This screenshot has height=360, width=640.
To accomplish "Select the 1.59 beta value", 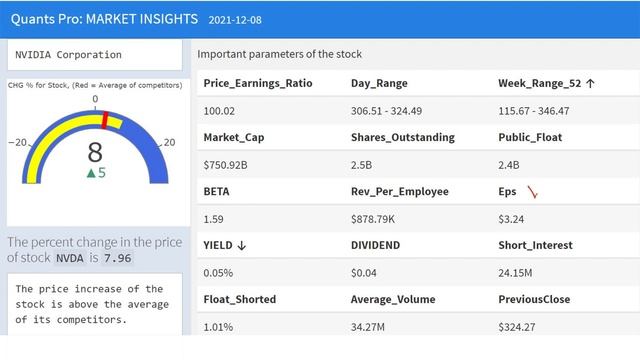I will click(x=213, y=219).
